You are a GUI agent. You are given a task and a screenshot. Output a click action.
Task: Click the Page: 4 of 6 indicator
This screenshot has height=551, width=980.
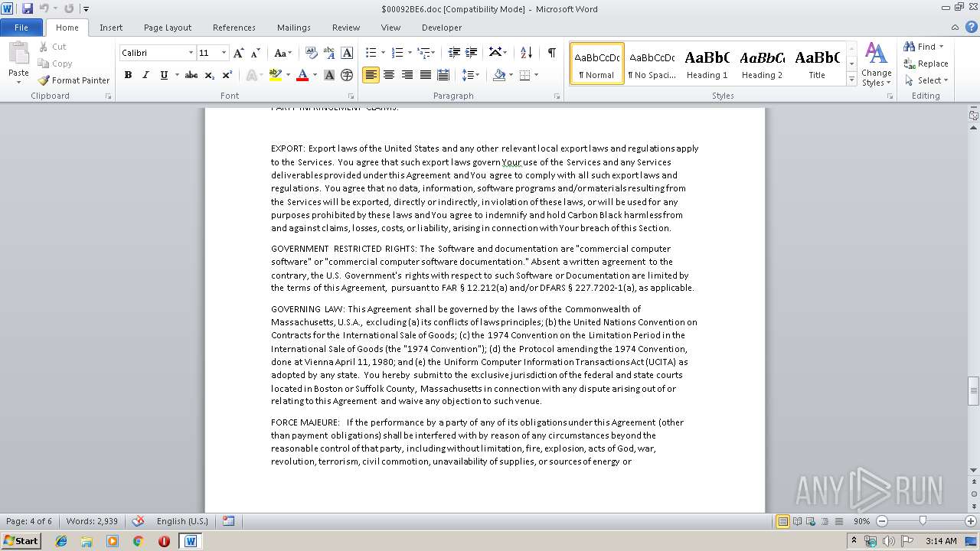[x=29, y=521]
